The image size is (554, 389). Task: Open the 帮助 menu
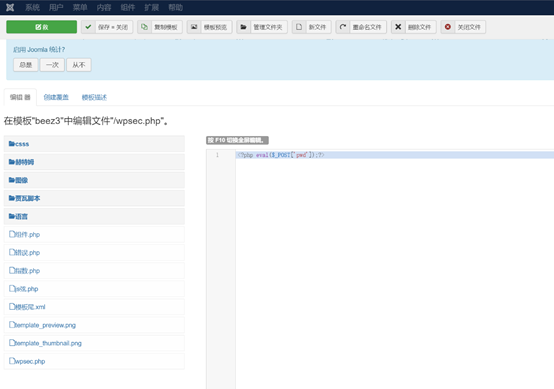176,7
